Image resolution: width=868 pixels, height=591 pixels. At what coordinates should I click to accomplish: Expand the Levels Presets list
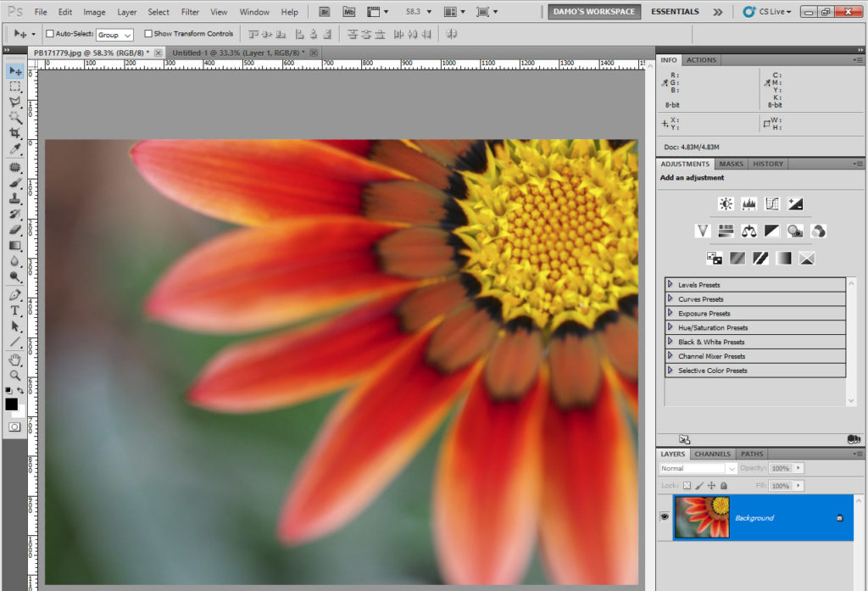670,285
